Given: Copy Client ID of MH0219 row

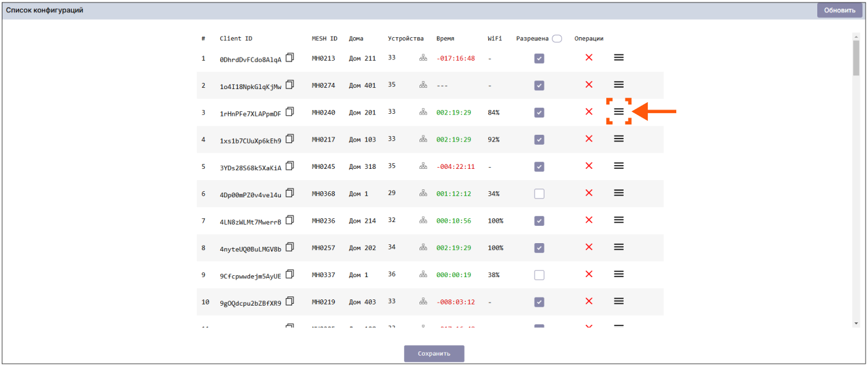Looking at the screenshot, I should [x=290, y=301].
